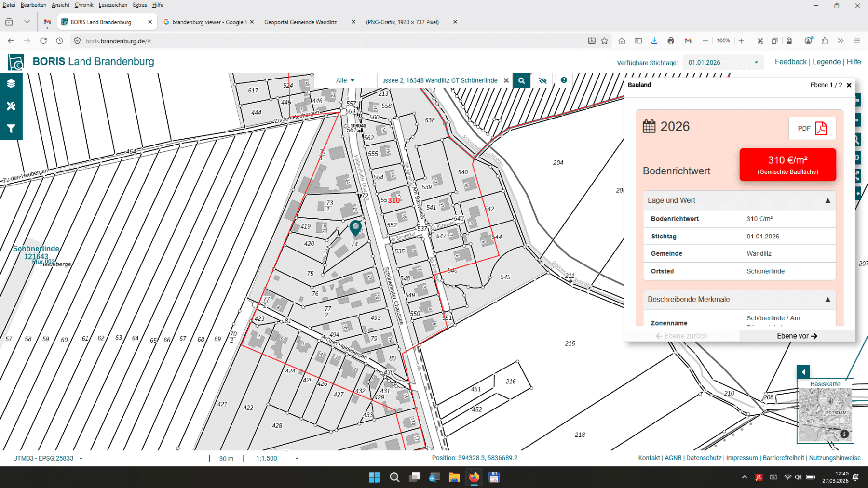Screen dimensions: 868x488
Task: Open the tools panel via the wrench icon
Action: pos(11,106)
